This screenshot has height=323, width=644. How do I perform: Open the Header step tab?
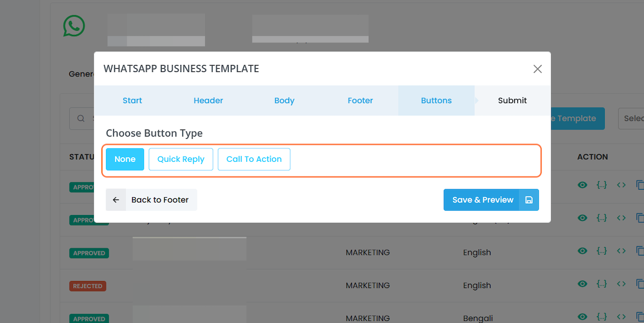(x=208, y=101)
